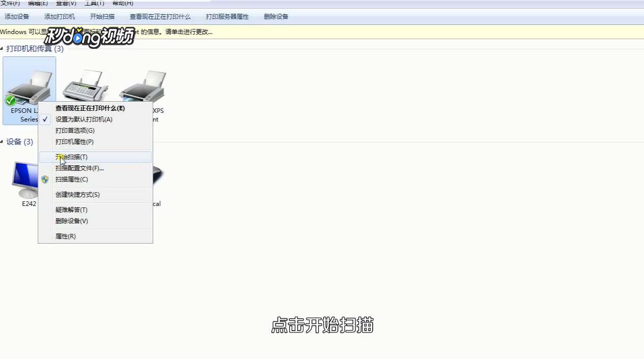Click 删除设备 in the toolbar
The image size is (644, 359).
(x=276, y=17)
